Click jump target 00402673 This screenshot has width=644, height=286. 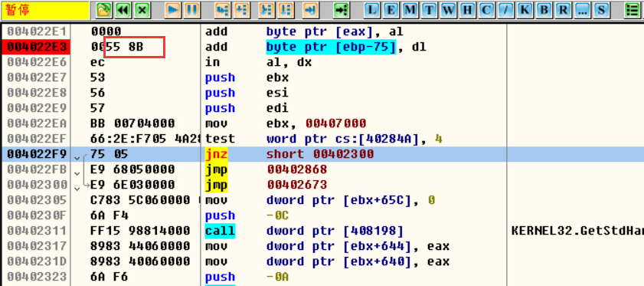pos(297,185)
